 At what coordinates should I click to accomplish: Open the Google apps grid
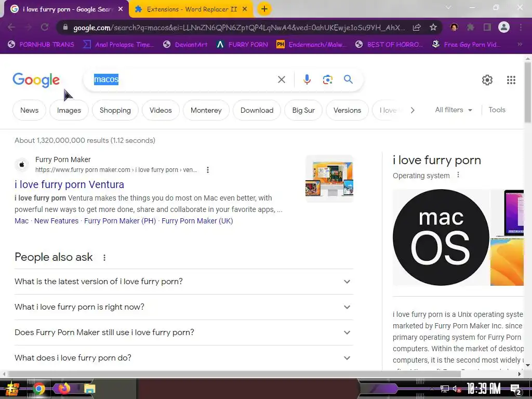(x=511, y=80)
